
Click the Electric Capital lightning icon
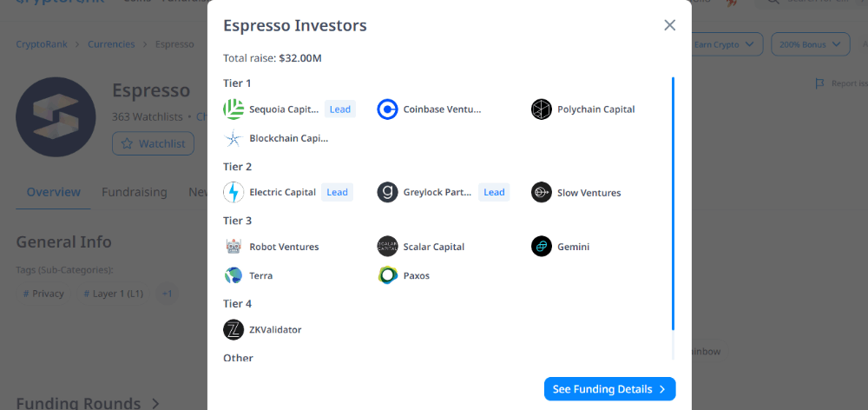(x=233, y=193)
